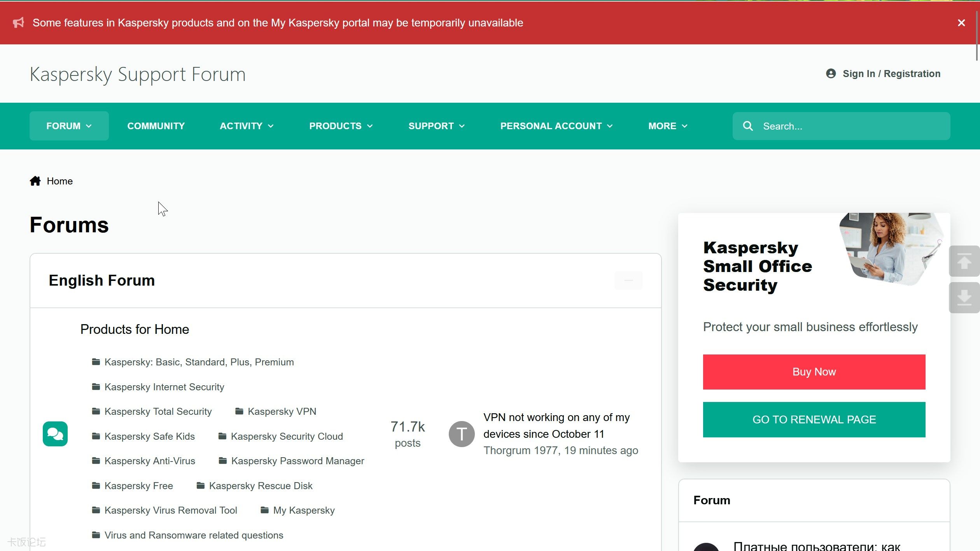Viewport: 980px width, 551px height.
Task: Go to the Home breadcrumb link
Action: pos(59,181)
